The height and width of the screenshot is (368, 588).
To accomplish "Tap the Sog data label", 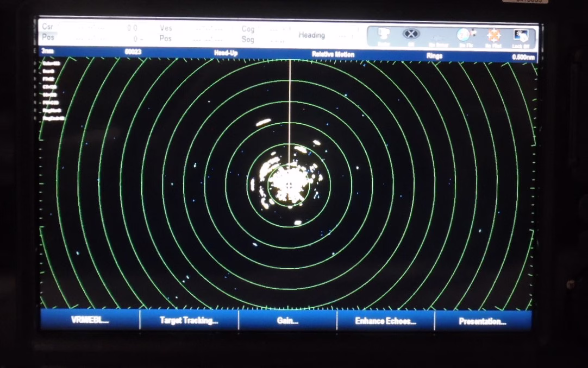I will tap(248, 39).
